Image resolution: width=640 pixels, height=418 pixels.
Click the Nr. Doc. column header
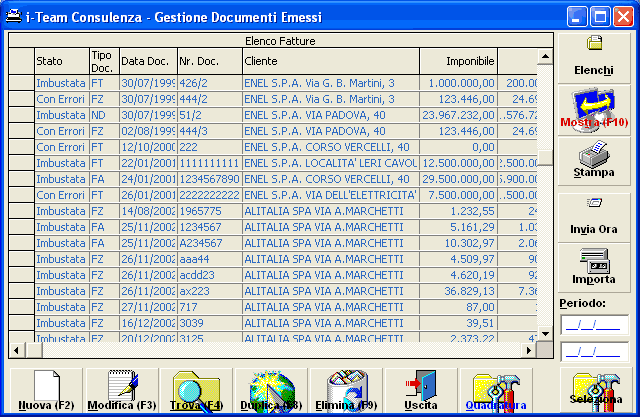point(210,61)
